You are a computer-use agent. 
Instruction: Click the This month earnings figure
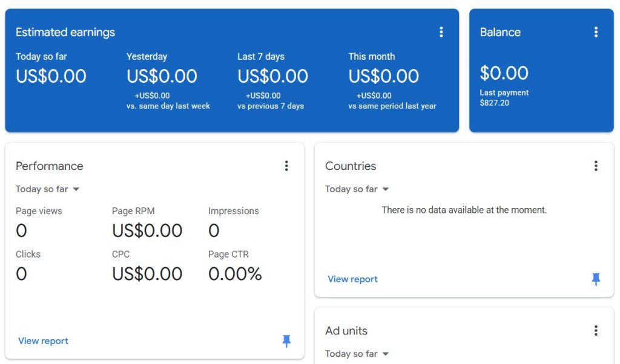tap(383, 76)
